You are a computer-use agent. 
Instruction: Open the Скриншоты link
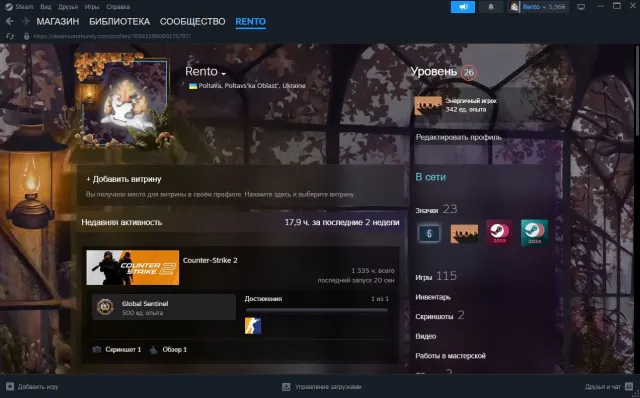coord(434,316)
